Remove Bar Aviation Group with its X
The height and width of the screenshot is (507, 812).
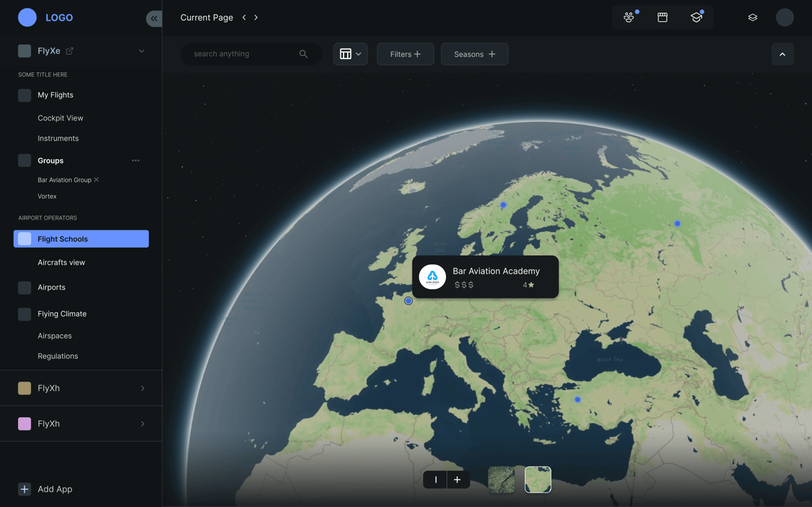click(x=96, y=180)
